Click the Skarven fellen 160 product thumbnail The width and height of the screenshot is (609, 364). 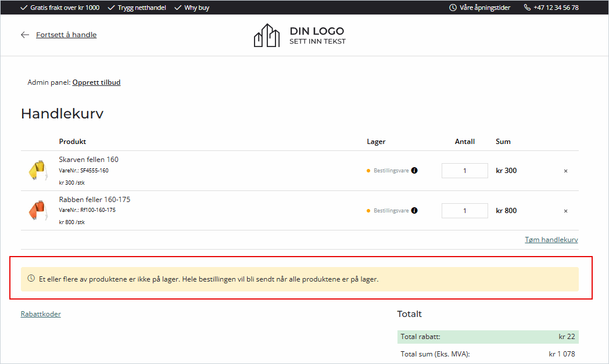(x=37, y=171)
